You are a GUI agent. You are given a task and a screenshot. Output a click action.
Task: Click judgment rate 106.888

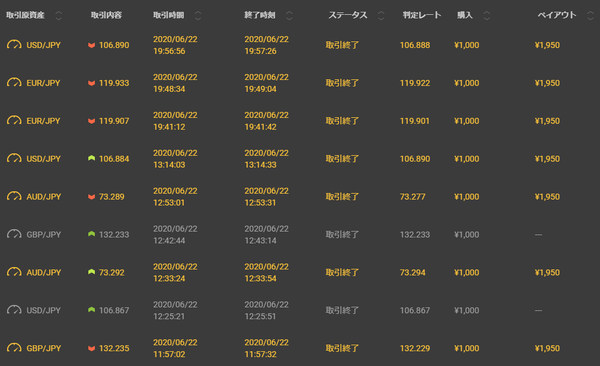(415, 45)
